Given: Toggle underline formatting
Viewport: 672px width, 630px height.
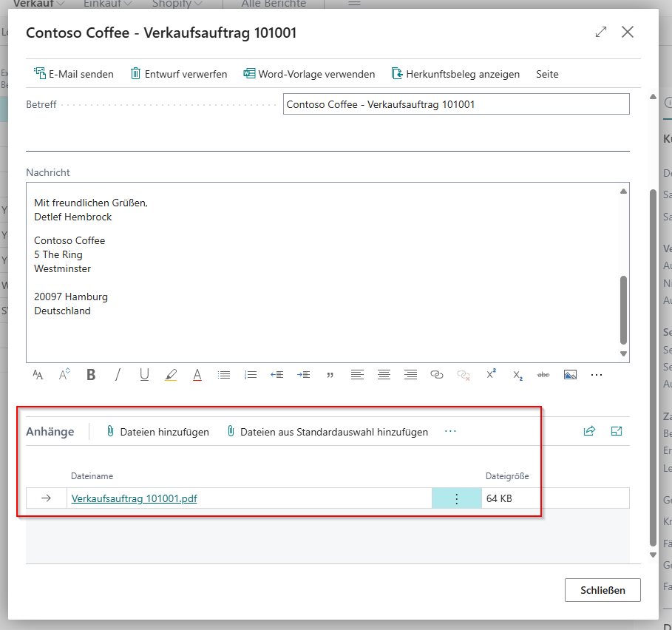Looking at the screenshot, I should point(144,375).
